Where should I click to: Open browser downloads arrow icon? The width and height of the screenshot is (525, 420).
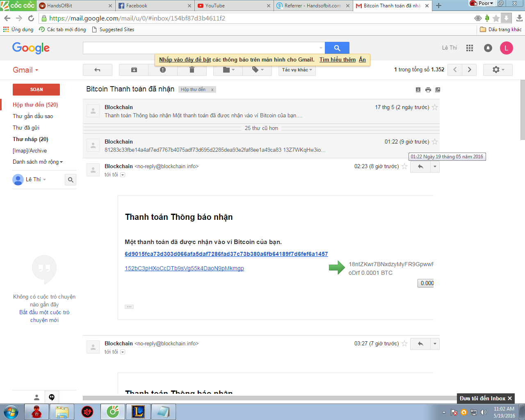(519, 18)
